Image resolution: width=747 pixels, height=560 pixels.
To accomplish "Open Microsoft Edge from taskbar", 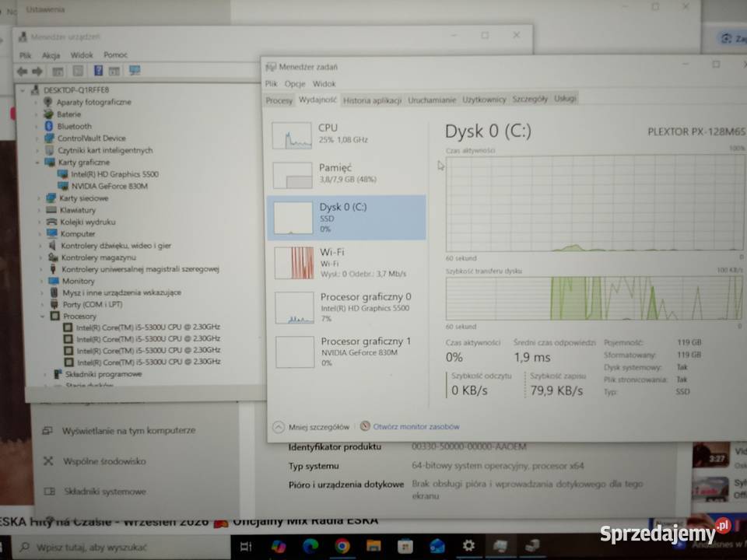I will click(x=310, y=546).
